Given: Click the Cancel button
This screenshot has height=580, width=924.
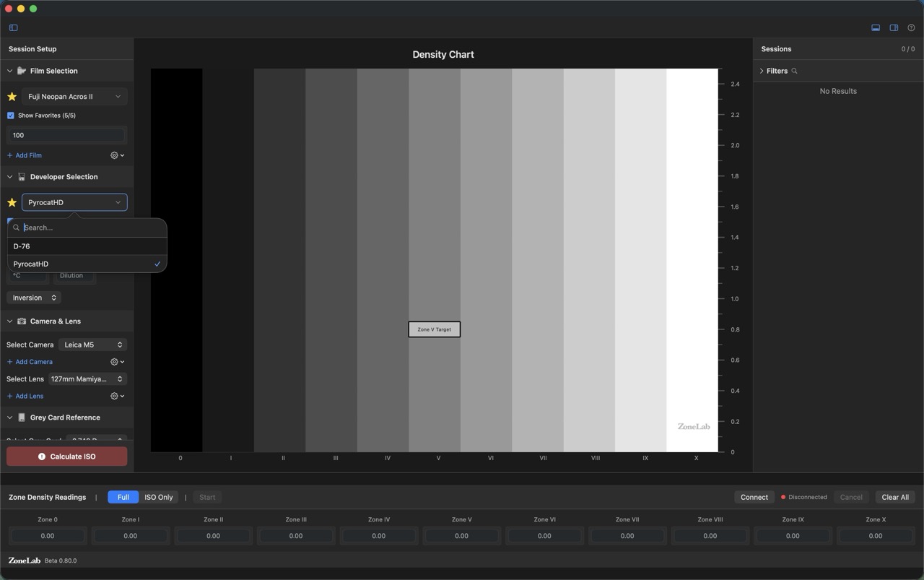Looking at the screenshot, I should [x=851, y=497].
